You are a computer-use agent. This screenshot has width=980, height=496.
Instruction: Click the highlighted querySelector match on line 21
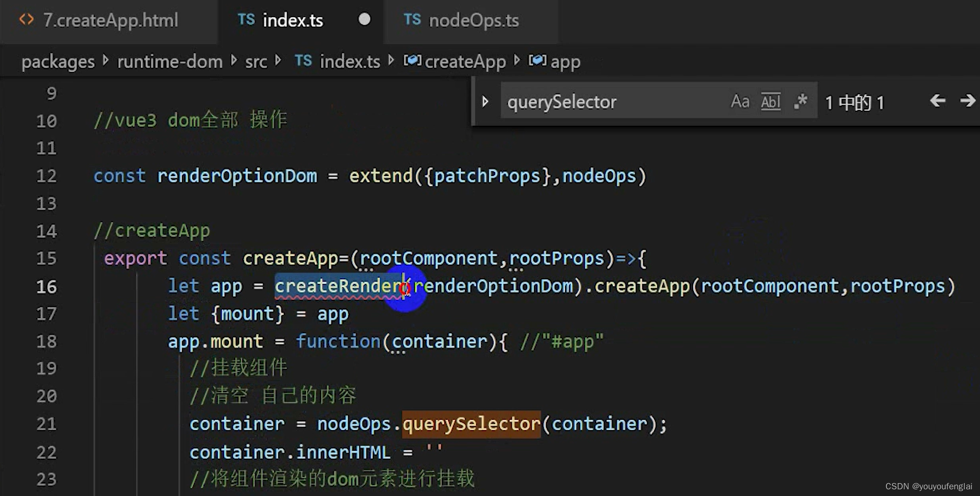tap(471, 424)
